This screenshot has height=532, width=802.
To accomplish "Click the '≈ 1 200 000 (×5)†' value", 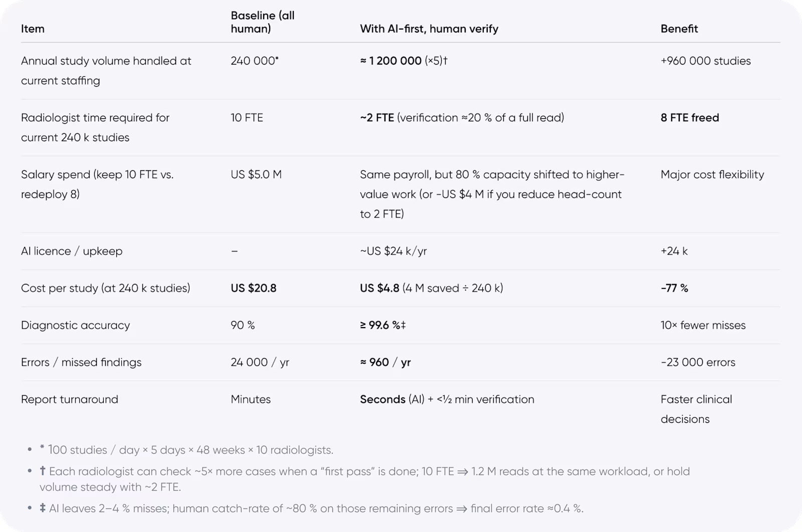I will (404, 61).
